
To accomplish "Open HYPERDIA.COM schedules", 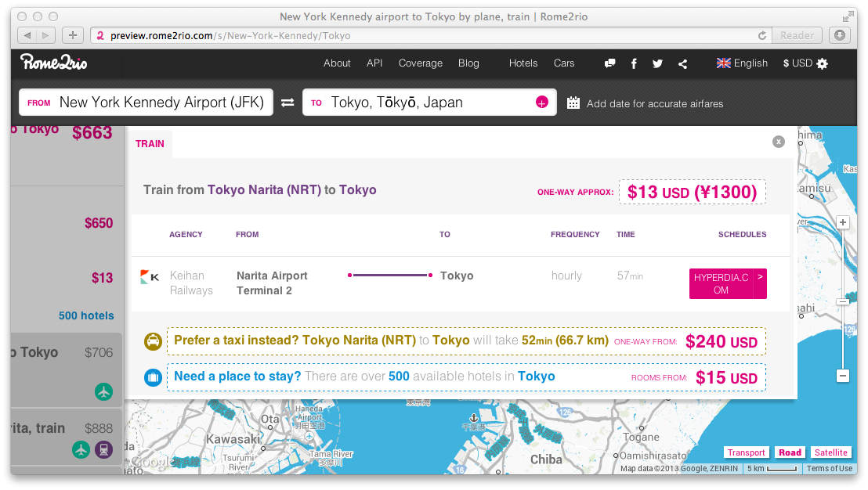I will tap(728, 283).
